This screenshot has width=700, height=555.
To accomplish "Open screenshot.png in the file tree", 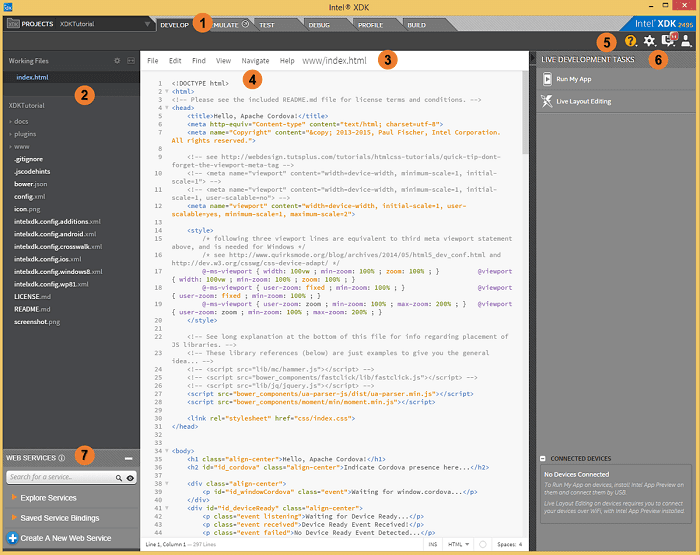I will 37,321.
